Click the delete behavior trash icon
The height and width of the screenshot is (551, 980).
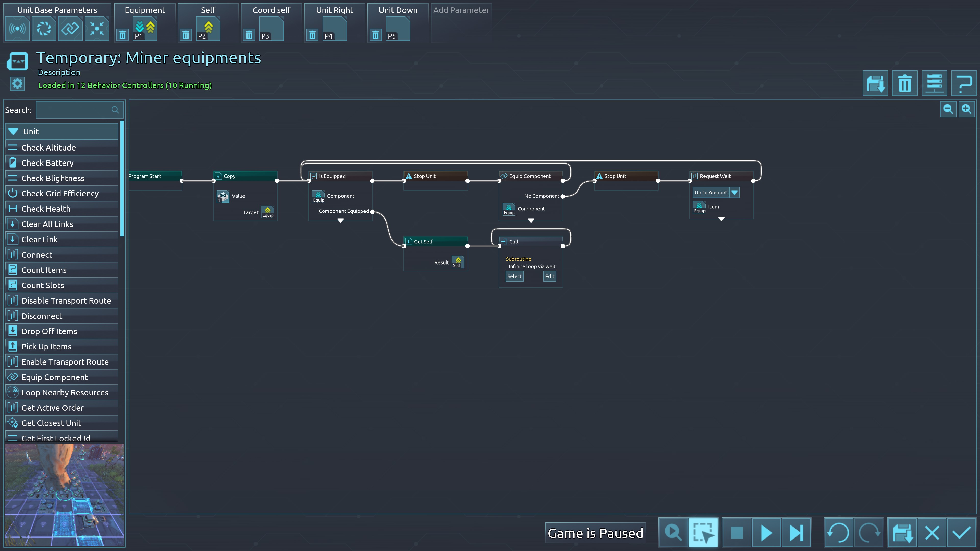click(905, 83)
